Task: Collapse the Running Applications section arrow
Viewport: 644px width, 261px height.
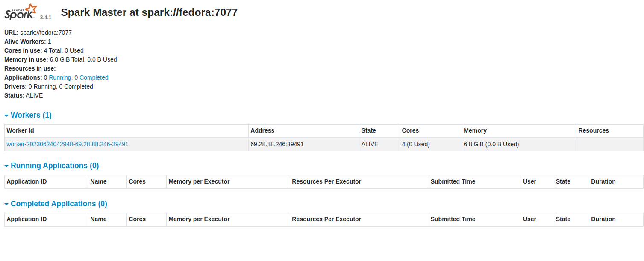Action: click(6, 166)
